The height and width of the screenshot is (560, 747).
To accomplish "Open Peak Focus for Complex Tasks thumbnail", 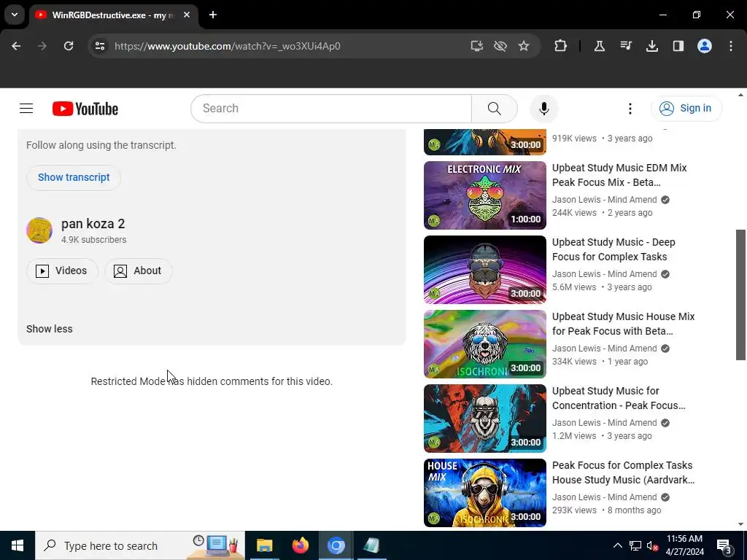I will click(484, 492).
